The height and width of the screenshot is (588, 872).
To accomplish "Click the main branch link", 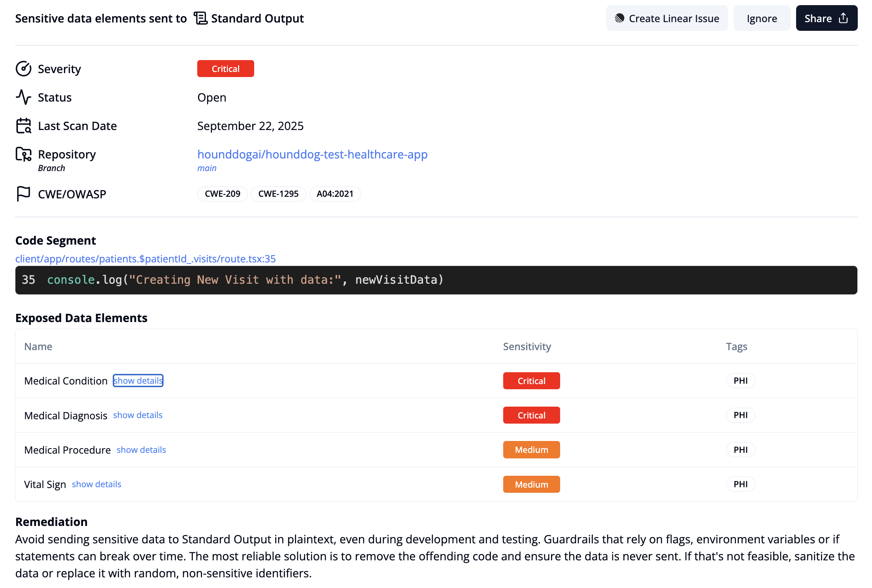I will (x=207, y=168).
